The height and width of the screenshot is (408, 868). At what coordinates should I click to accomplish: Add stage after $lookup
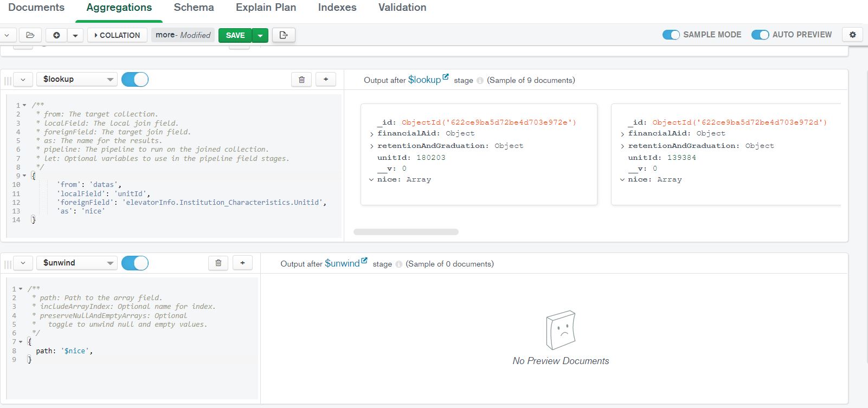pos(326,80)
